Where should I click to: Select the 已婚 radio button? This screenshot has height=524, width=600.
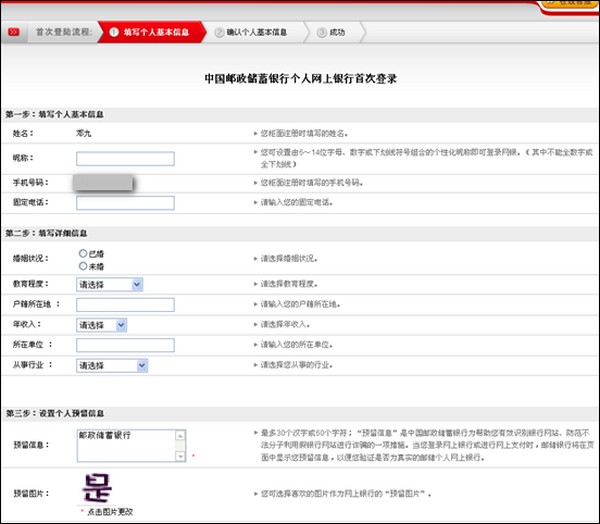pos(83,253)
